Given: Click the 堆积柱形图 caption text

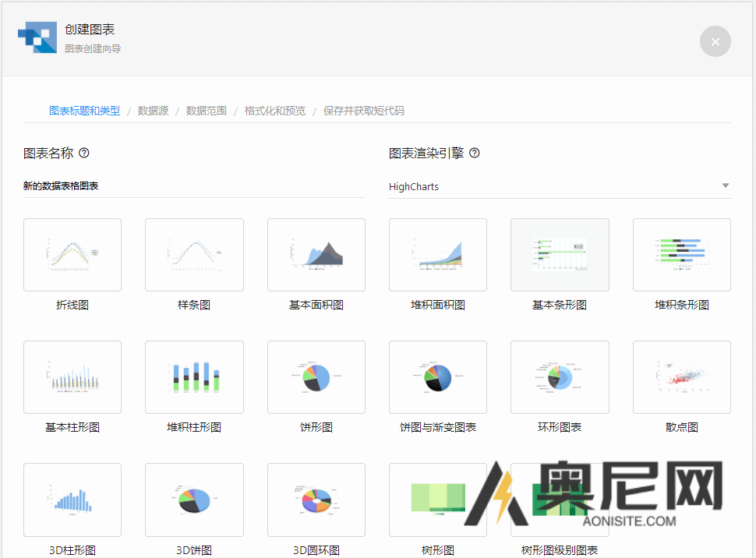Looking at the screenshot, I should click(194, 427).
